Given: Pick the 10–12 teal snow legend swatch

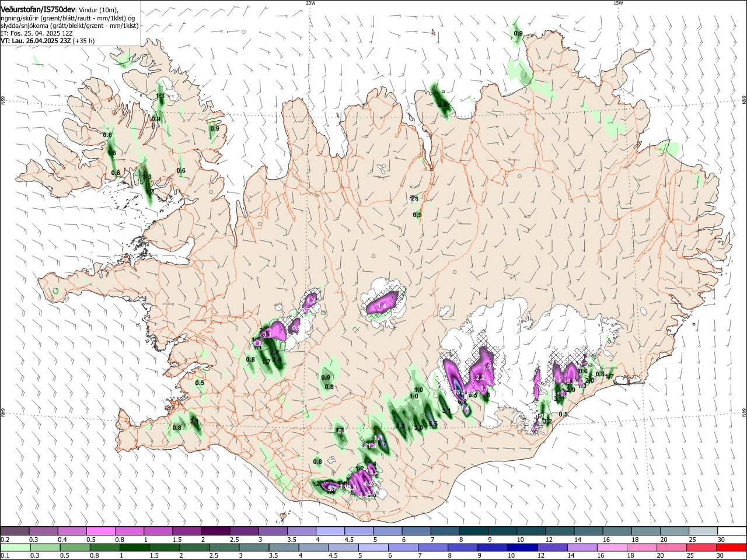Looking at the screenshot, I should pos(531,531).
